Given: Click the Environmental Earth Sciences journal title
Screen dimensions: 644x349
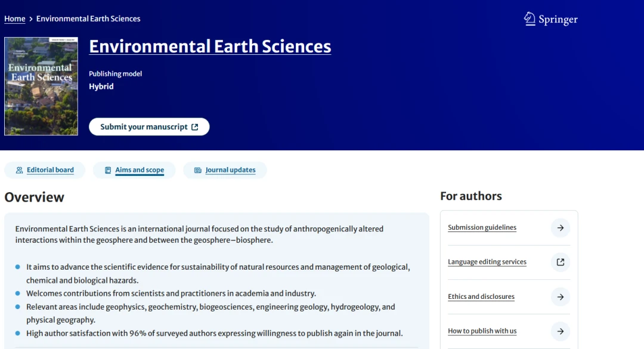Looking at the screenshot, I should click(x=210, y=46).
